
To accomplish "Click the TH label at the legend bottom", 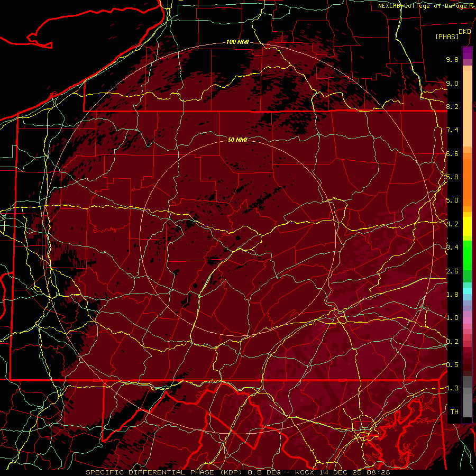I will pyautogui.click(x=454, y=412).
